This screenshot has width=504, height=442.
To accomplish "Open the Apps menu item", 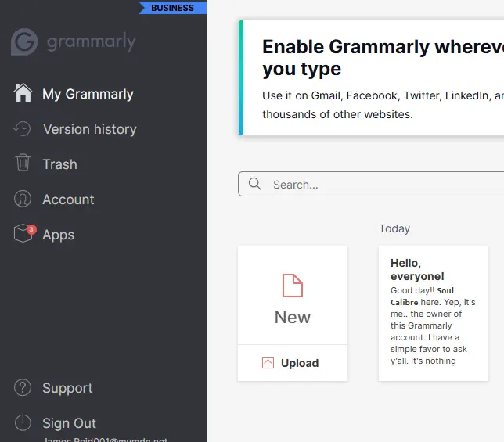I will click(58, 235).
